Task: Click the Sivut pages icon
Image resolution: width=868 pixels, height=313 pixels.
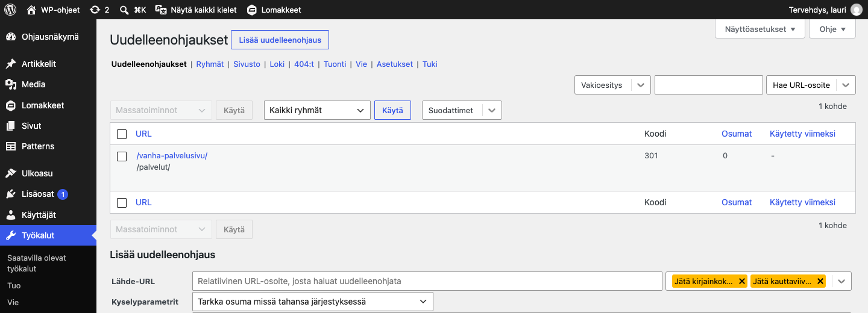Action: (11, 126)
